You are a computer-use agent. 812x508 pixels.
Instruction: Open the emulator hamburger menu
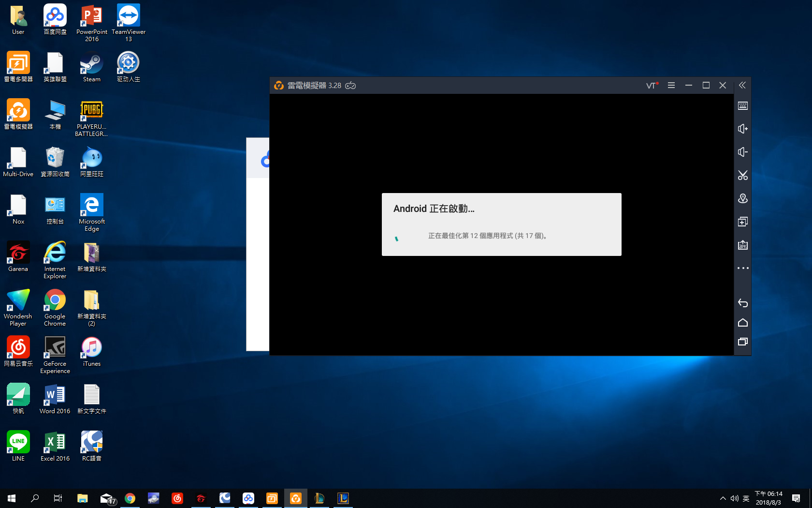pos(671,85)
